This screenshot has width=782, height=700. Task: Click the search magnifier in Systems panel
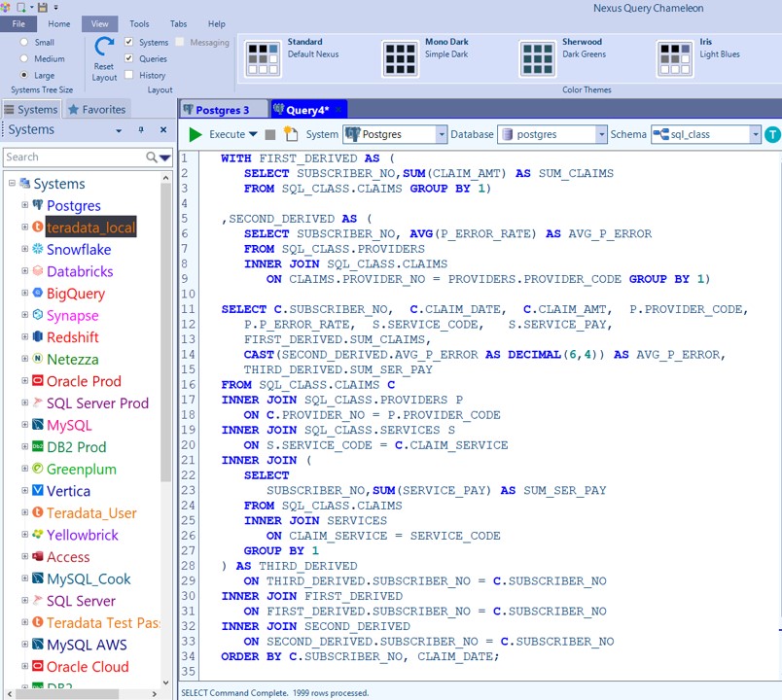click(153, 157)
